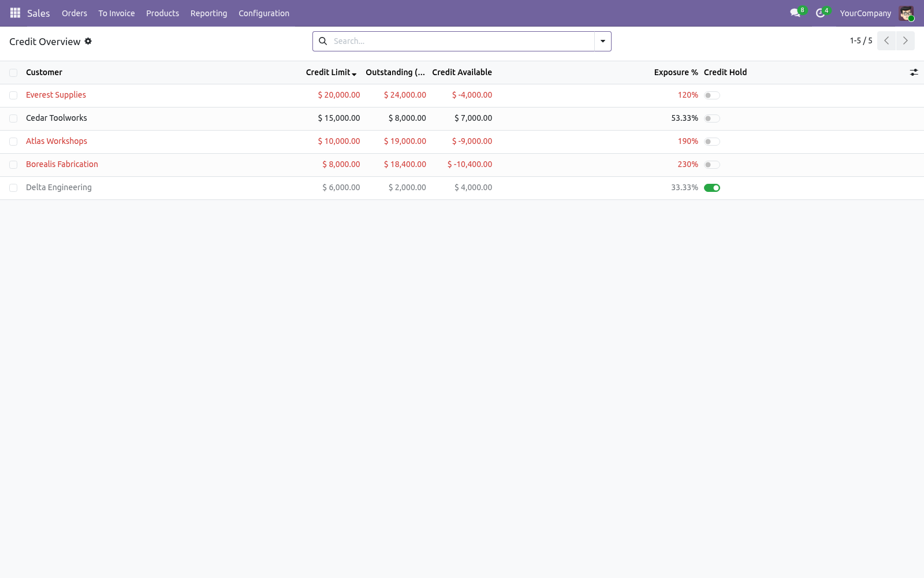The width and height of the screenshot is (924, 578).
Task: Go to previous page arrow
Action: click(x=886, y=41)
